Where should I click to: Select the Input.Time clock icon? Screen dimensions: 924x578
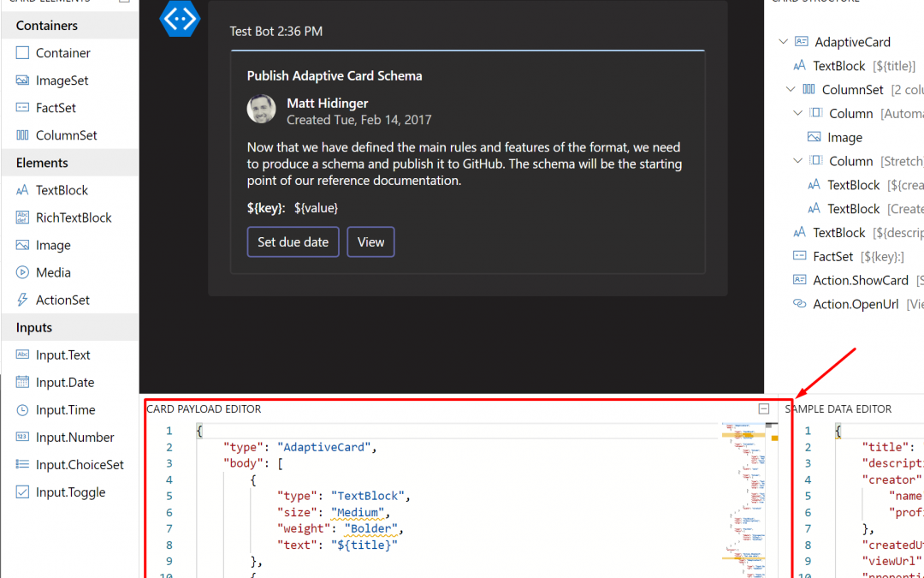pos(22,410)
